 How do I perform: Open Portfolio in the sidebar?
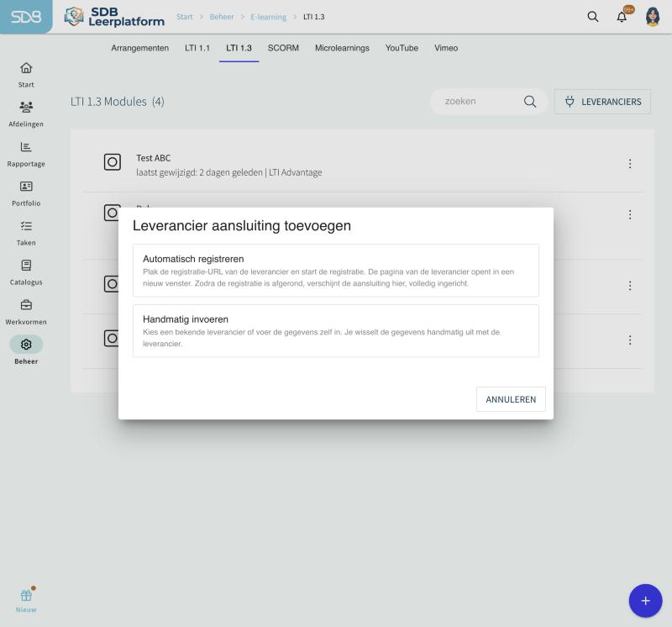(x=26, y=194)
